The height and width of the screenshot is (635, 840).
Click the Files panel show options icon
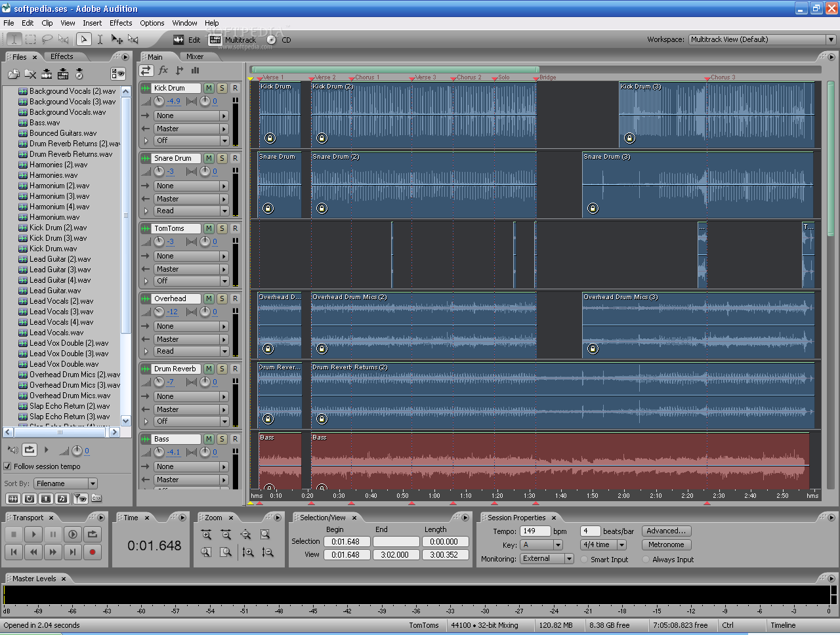pyautogui.click(x=117, y=74)
